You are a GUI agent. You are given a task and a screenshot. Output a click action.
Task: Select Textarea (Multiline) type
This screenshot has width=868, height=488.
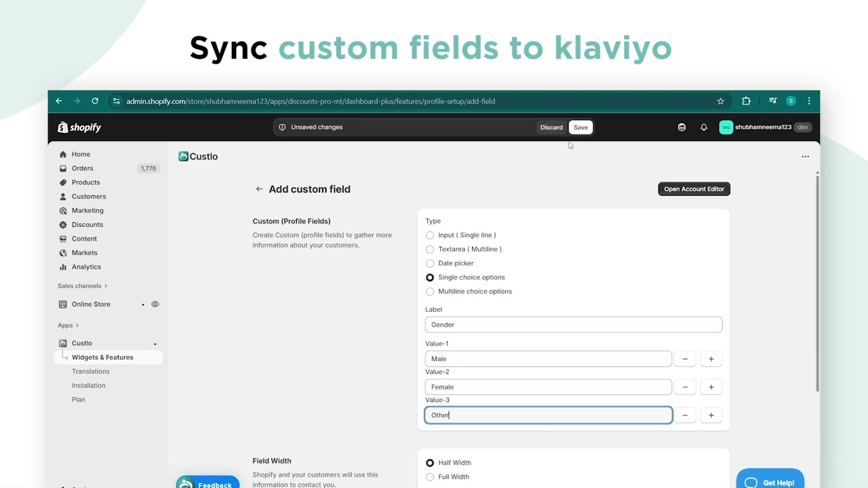click(x=430, y=249)
